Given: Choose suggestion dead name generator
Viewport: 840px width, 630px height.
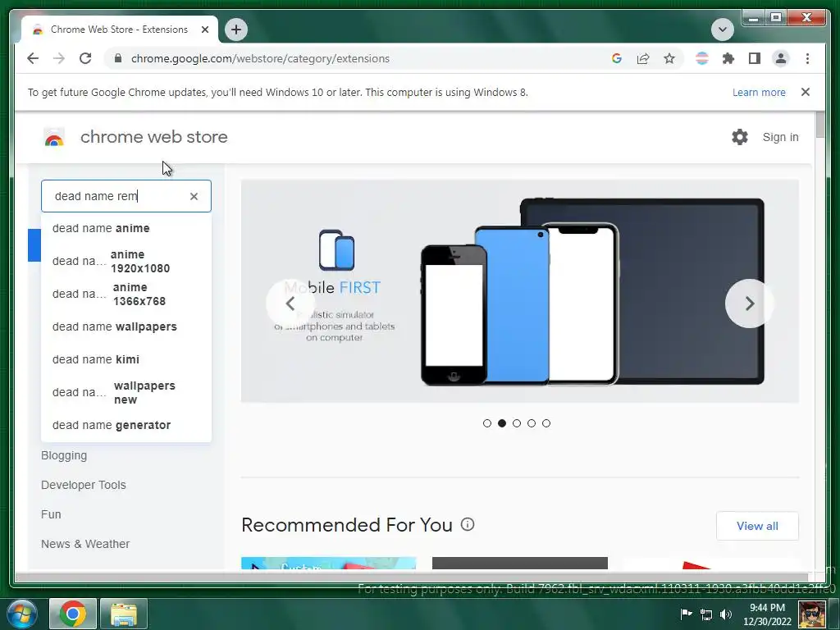Looking at the screenshot, I should pos(126,426).
